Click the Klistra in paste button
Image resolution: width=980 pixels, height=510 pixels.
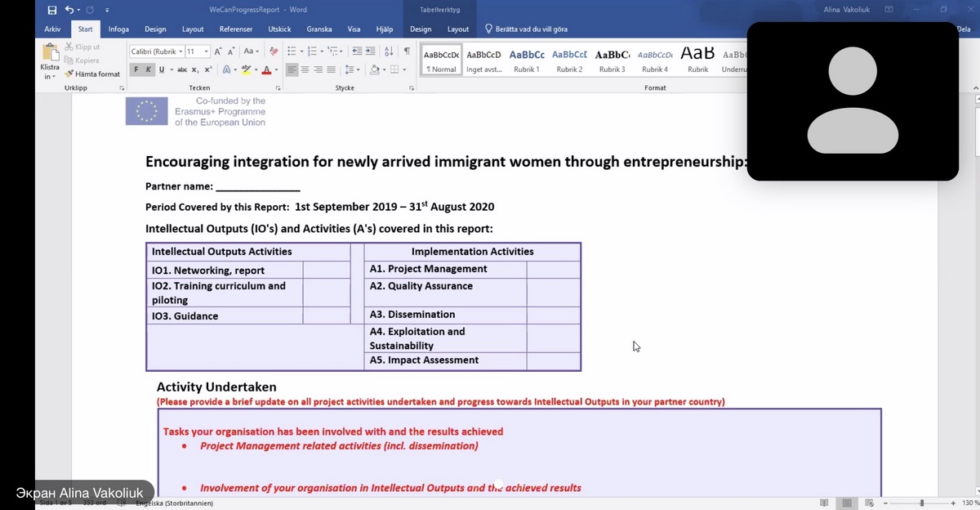(x=50, y=61)
